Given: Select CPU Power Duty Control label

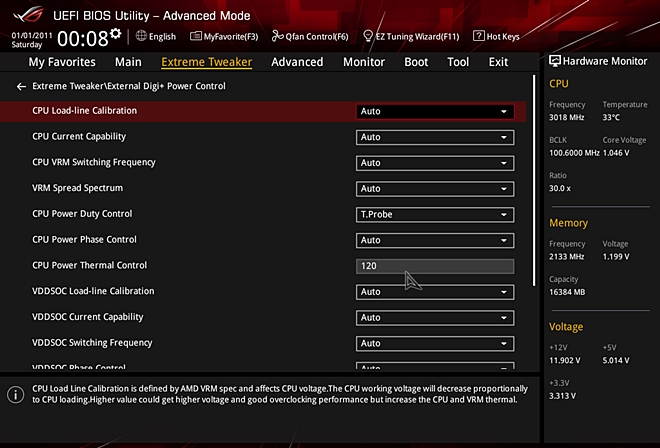Looking at the screenshot, I should click(x=82, y=213).
